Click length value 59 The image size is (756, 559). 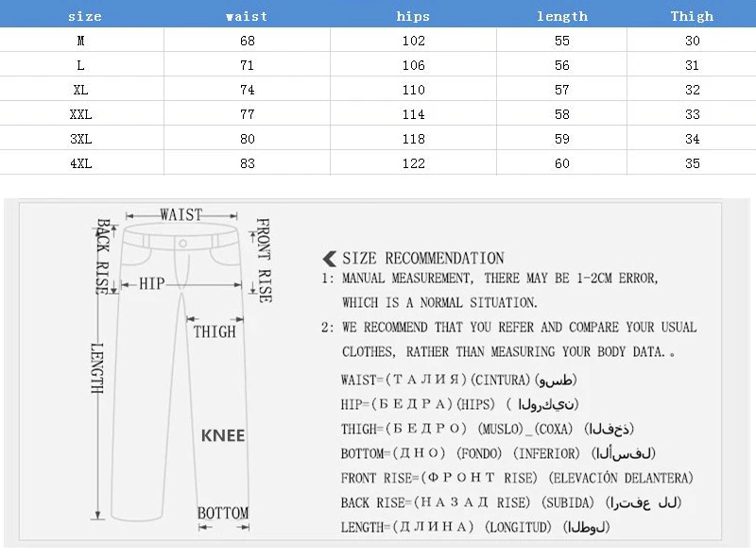562,139
